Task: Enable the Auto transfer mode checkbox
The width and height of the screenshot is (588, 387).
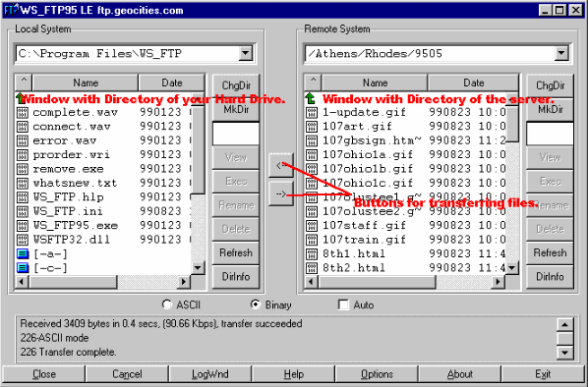Action: (x=343, y=304)
